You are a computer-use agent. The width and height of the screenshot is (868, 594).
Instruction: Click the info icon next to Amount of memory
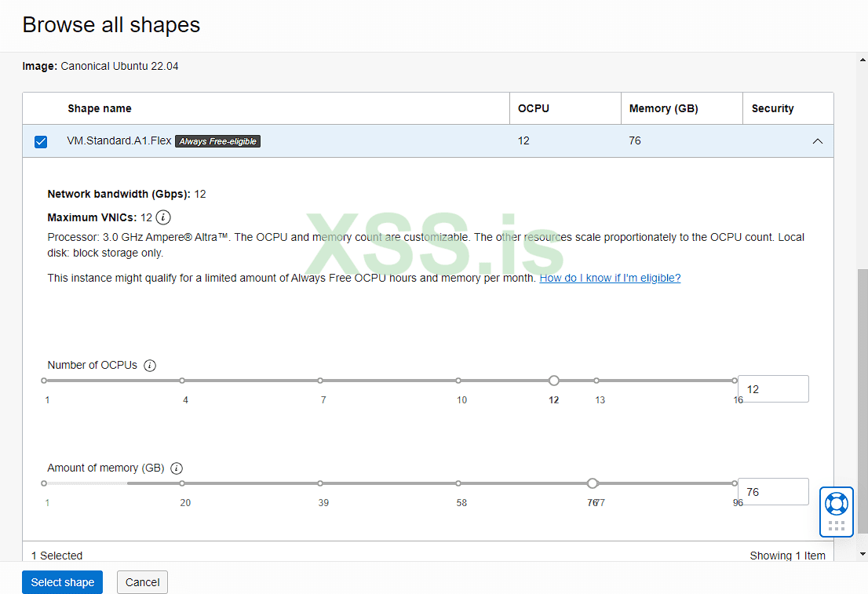click(177, 468)
